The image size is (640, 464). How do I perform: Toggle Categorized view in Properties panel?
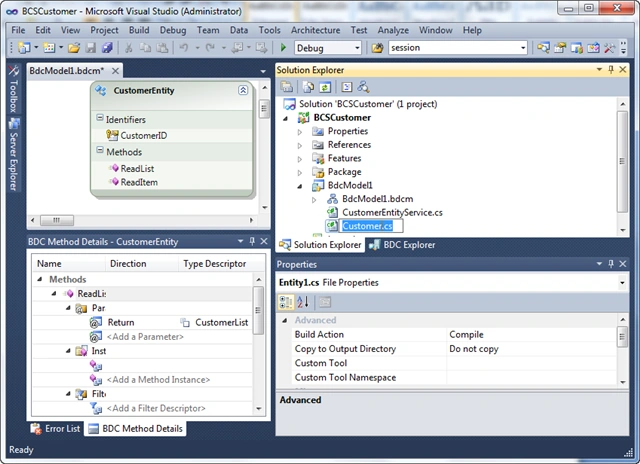click(286, 302)
